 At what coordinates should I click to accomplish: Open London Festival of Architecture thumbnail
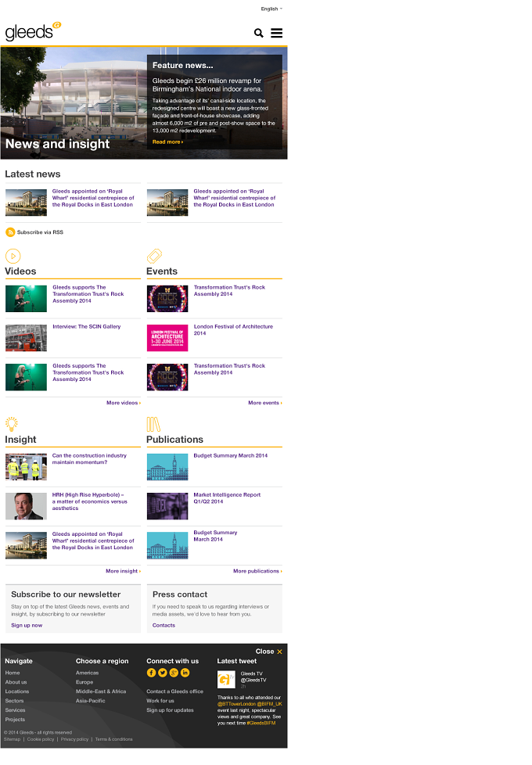(167, 338)
